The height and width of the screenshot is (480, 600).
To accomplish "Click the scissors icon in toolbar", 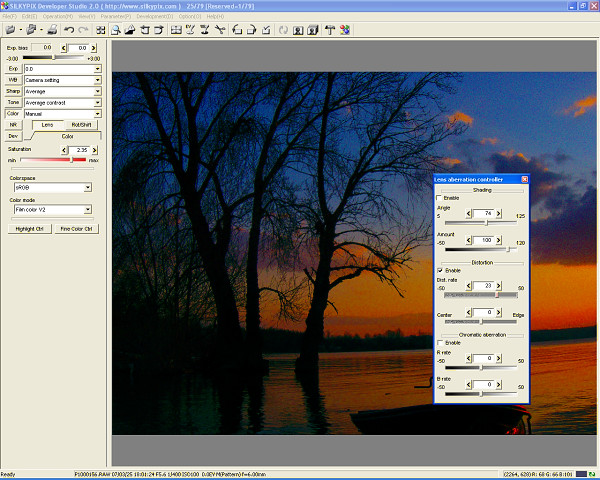I will tap(221, 30).
